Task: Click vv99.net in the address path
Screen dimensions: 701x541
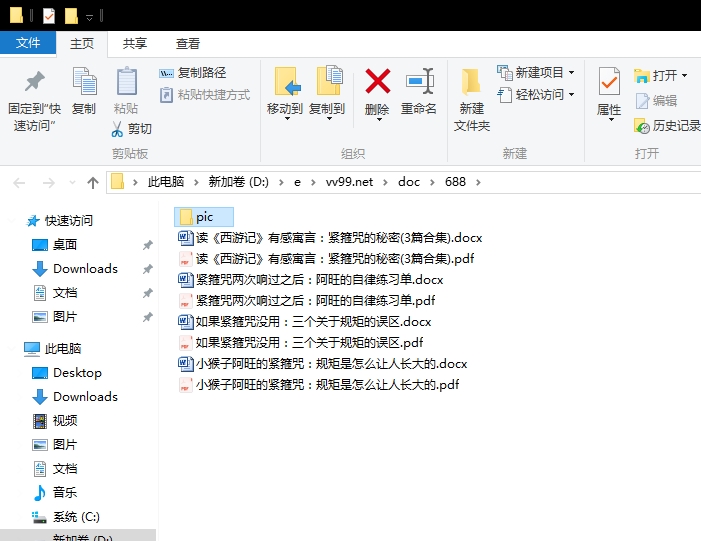Action: (349, 182)
